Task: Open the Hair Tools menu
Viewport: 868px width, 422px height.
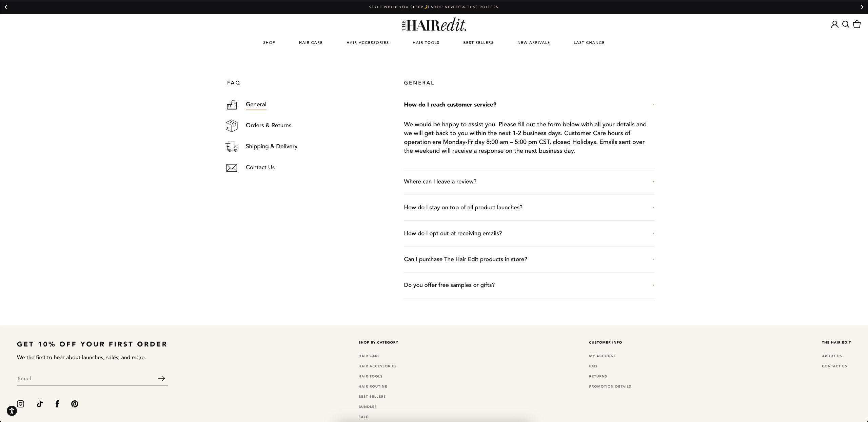Action: pos(426,43)
